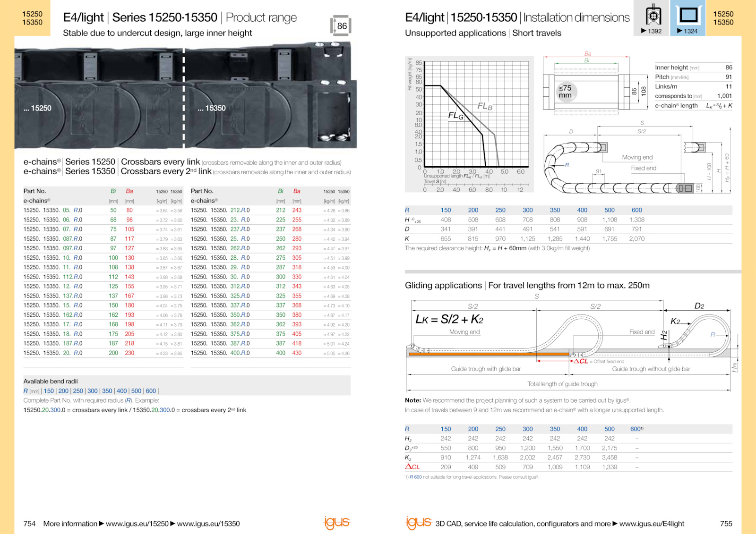The width and height of the screenshot is (756, 534).
Task: Open link www.igus.eu/15250
Action: (137, 524)
